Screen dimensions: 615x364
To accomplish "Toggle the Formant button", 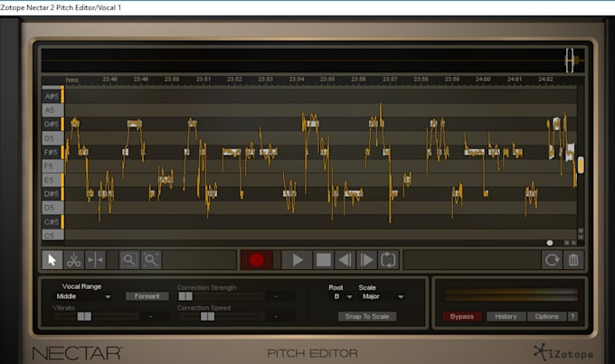I will [x=147, y=296].
